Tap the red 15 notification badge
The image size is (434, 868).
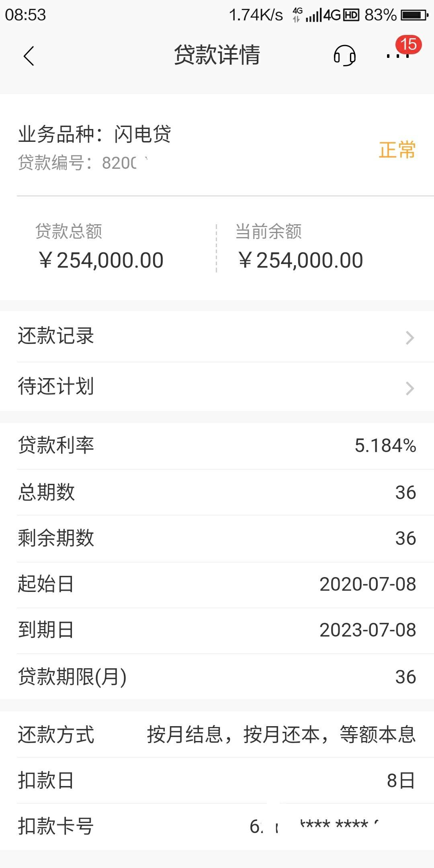408,44
